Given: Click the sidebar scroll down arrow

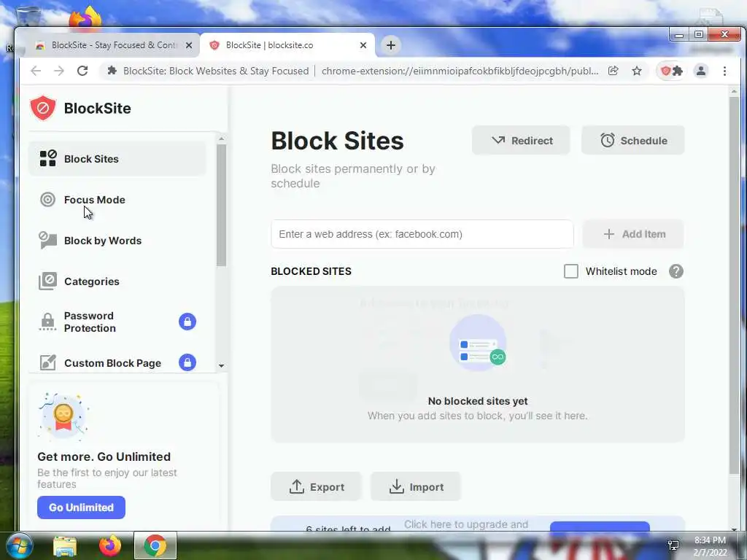Looking at the screenshot, I should (221, 366).
